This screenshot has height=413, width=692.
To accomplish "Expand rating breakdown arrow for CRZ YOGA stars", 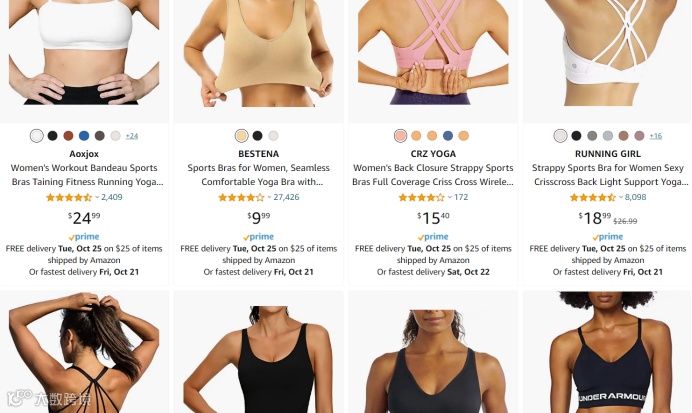I will 450,197.
